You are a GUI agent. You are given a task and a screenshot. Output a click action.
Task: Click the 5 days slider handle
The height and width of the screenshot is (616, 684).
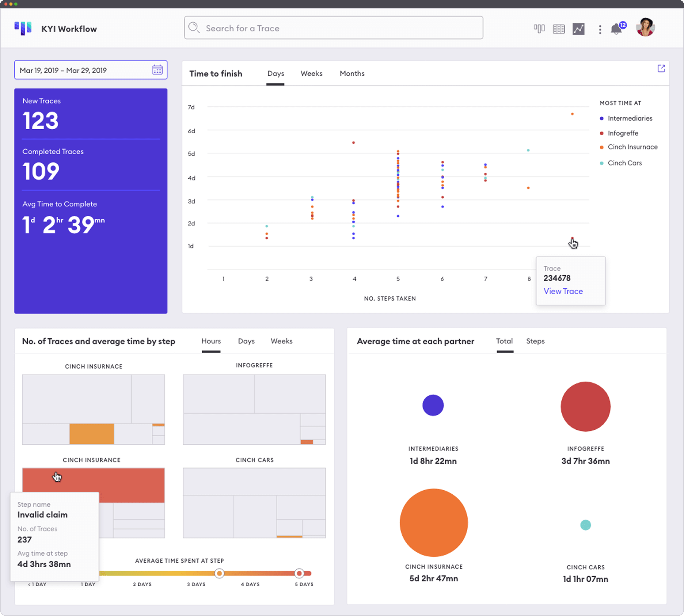pos(299,573)
